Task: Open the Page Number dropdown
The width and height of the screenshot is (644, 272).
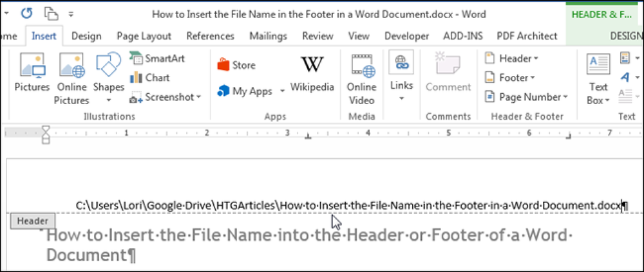Action: (527, 97)
